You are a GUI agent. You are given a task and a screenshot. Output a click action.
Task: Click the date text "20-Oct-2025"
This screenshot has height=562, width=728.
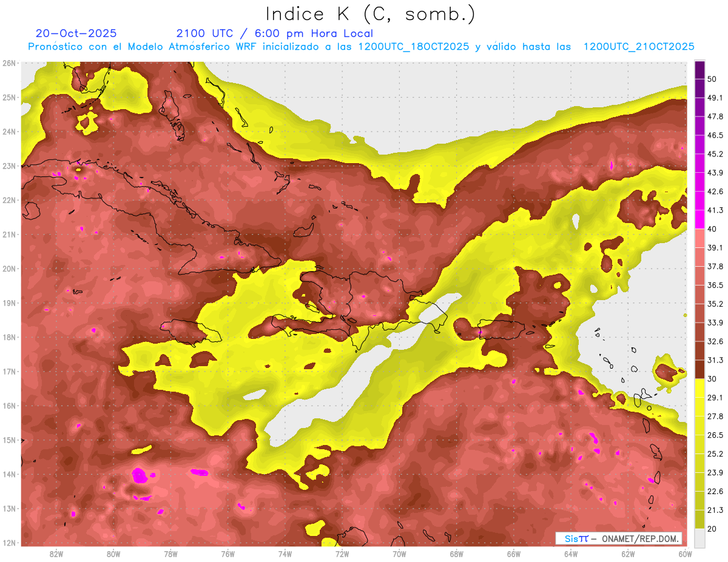coord(76,33)
